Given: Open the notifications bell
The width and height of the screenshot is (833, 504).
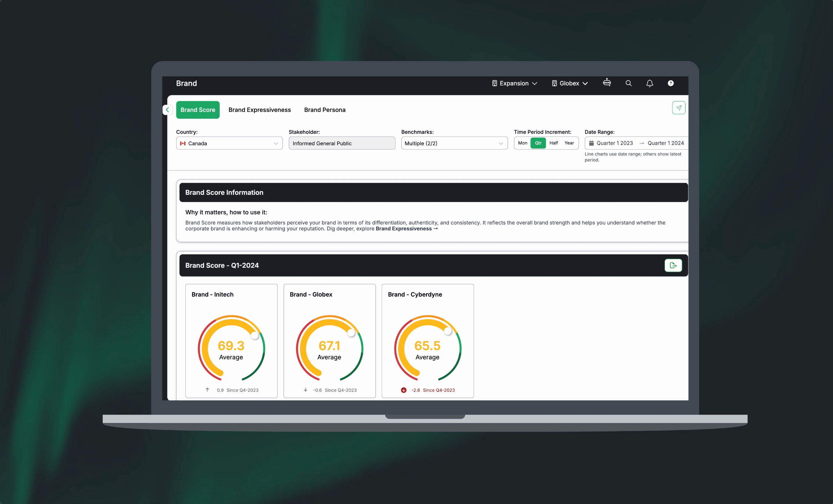Looking at the screenshot, I should [x=650, y=83].
